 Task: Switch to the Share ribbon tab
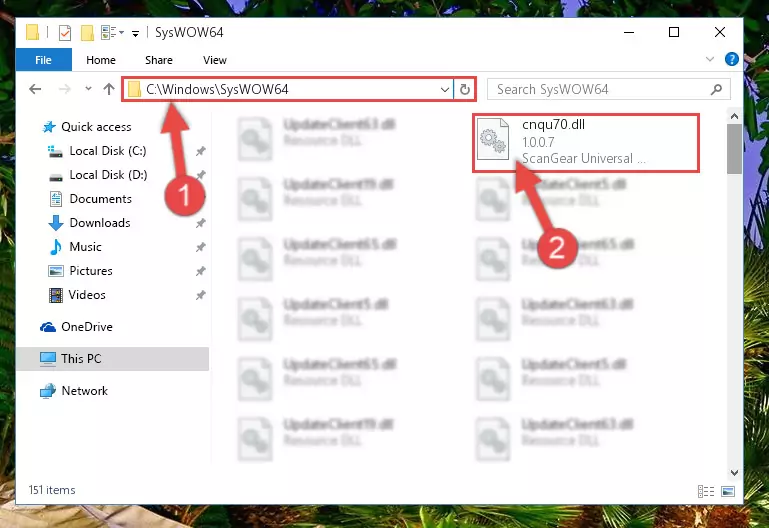point(158,60)
